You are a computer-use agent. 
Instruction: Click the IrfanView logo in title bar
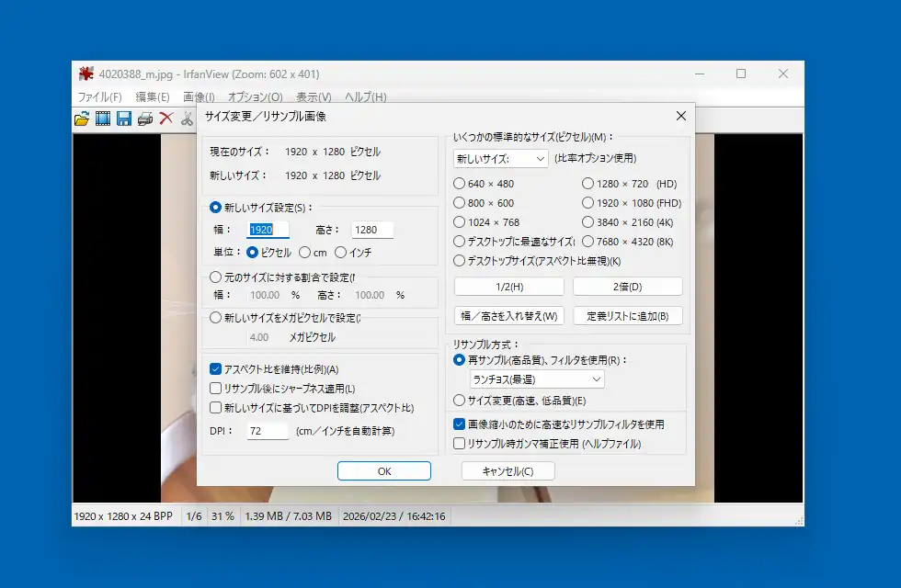point(86,74)
